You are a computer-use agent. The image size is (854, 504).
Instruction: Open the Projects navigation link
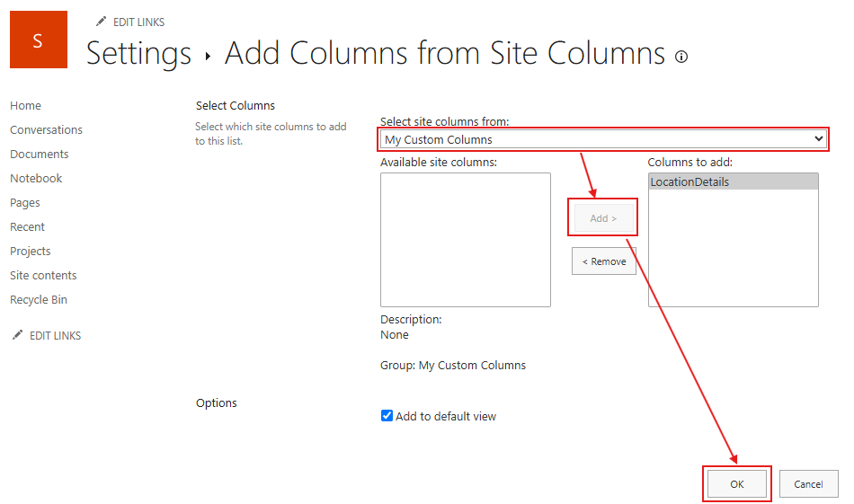[31, 252]
